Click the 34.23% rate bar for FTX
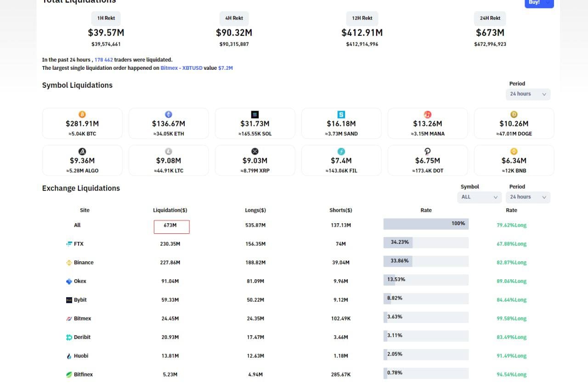Screen dimensions: 588x389 [426, 242]
